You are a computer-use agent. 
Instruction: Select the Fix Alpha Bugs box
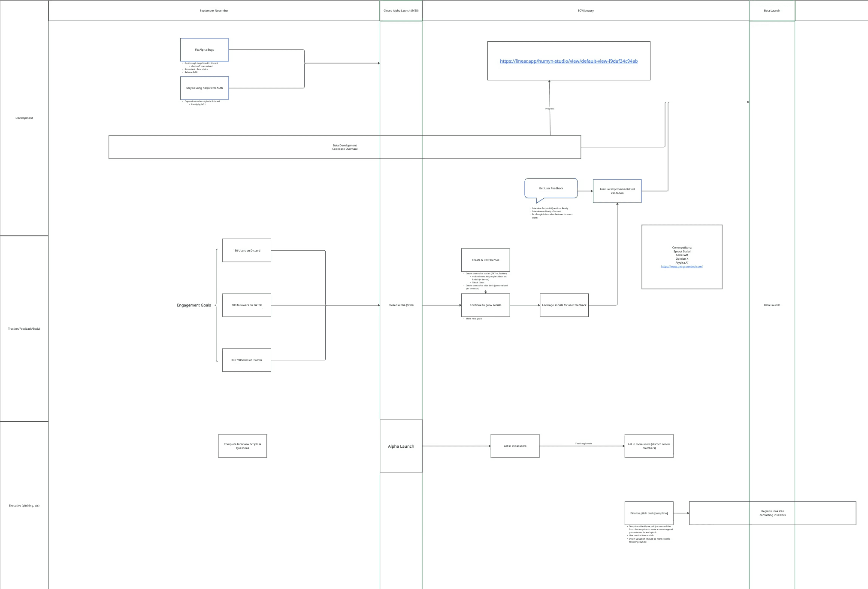[x=204, y=50]
